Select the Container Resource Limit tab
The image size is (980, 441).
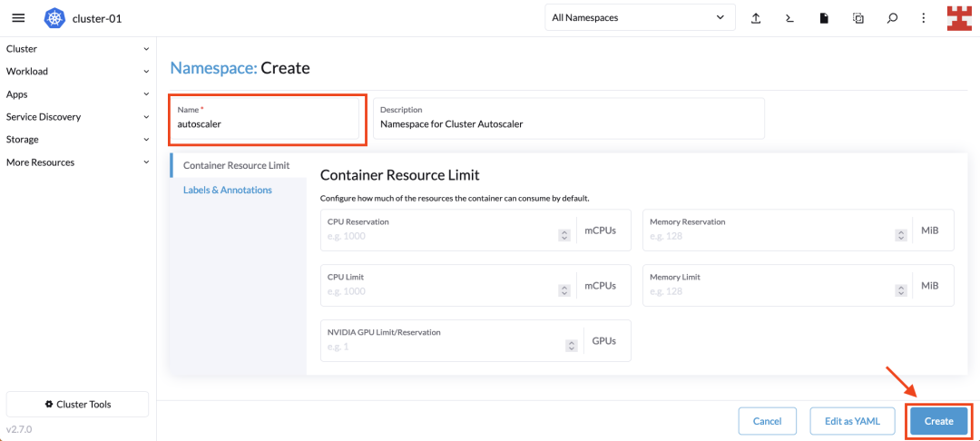pyautogui.click(x=238, y=165)
